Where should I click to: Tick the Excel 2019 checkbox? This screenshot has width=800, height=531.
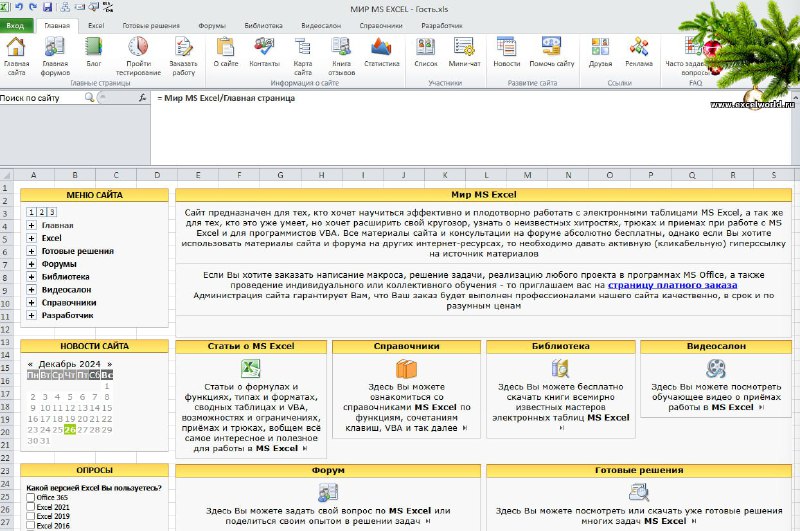click(x=31, y=516)
